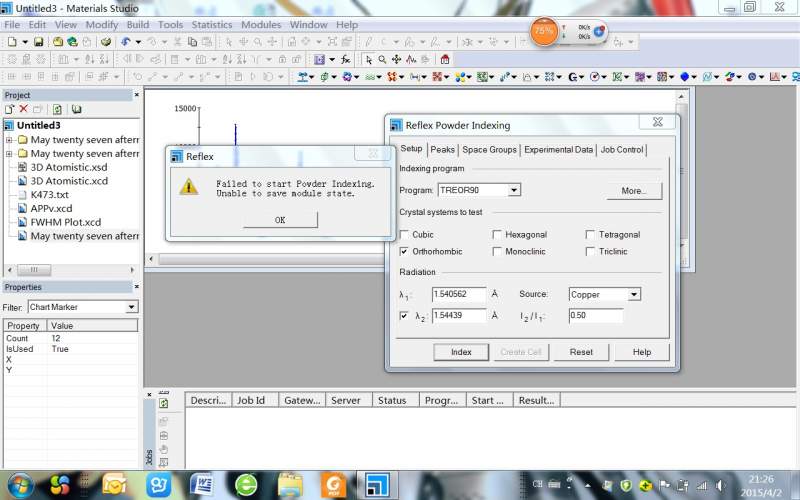
Task: Open the Build menu
Action: [138, 24]
